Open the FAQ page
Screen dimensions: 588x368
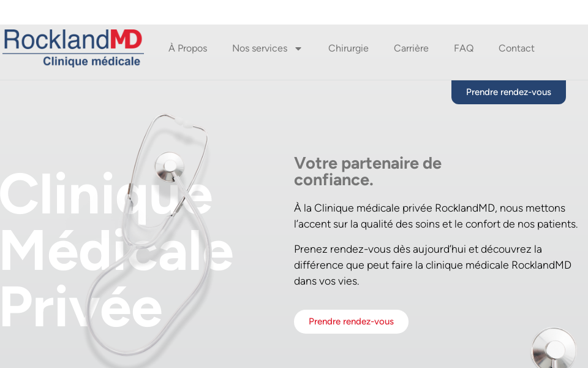(x=464, y=48)
